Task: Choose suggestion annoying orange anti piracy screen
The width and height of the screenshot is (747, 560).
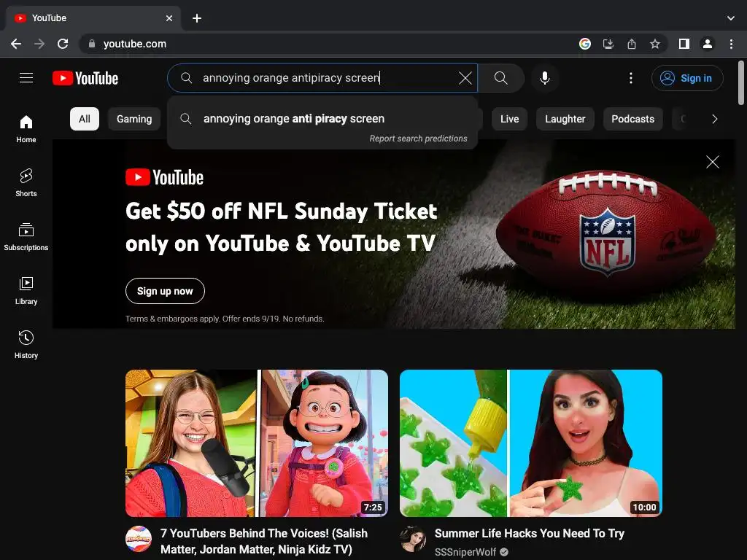Action: [x=322, y=119]
